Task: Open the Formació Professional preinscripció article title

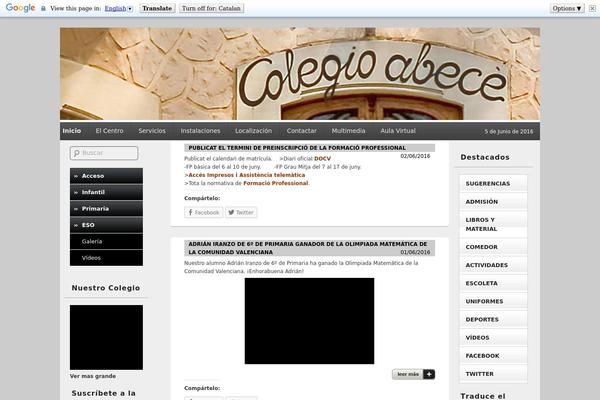Action: 297,148
